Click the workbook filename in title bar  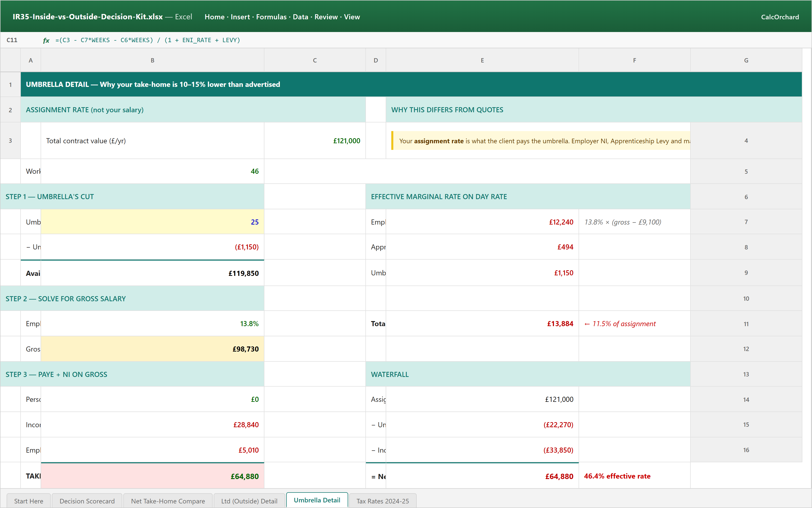pos(88,17)
